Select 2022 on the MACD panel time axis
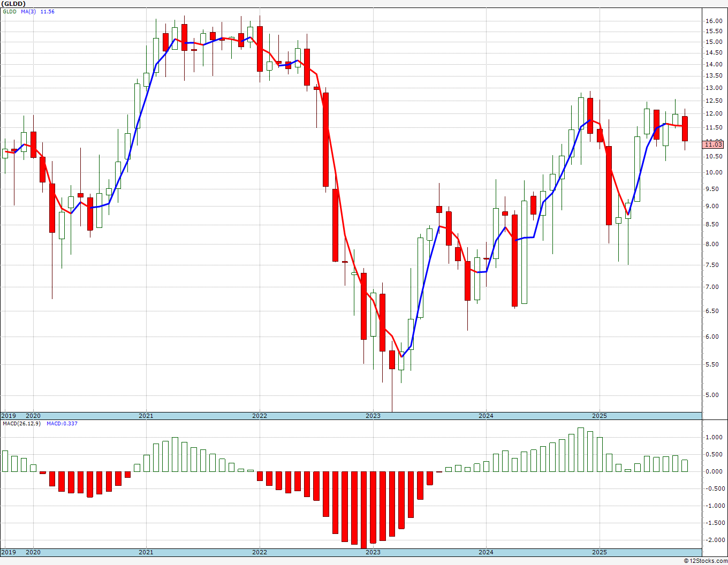Image resolution: width=728 pixels, height=565 pixels. pos(260,552)
